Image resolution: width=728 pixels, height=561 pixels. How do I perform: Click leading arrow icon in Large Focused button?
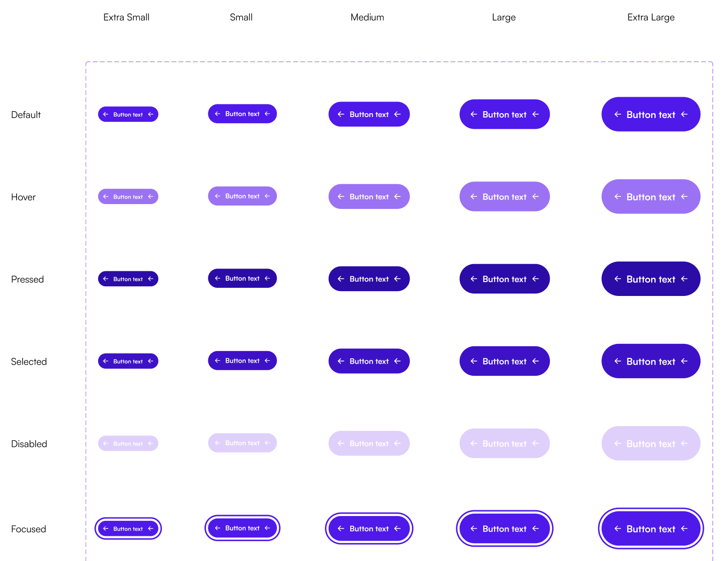(x=474, y=529)
